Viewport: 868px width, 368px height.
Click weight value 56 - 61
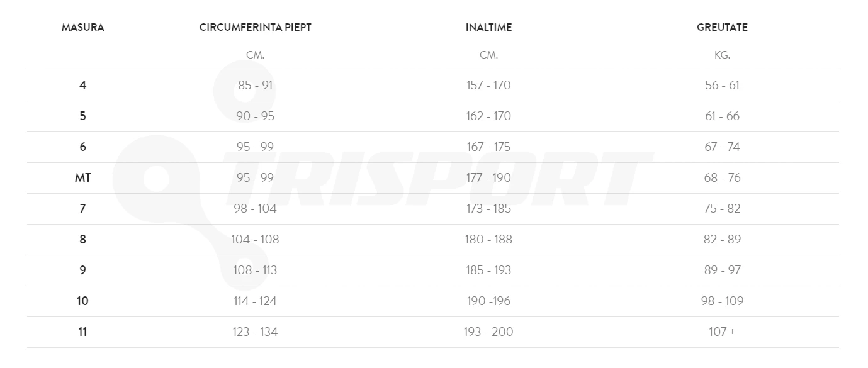tap(722, 86)
